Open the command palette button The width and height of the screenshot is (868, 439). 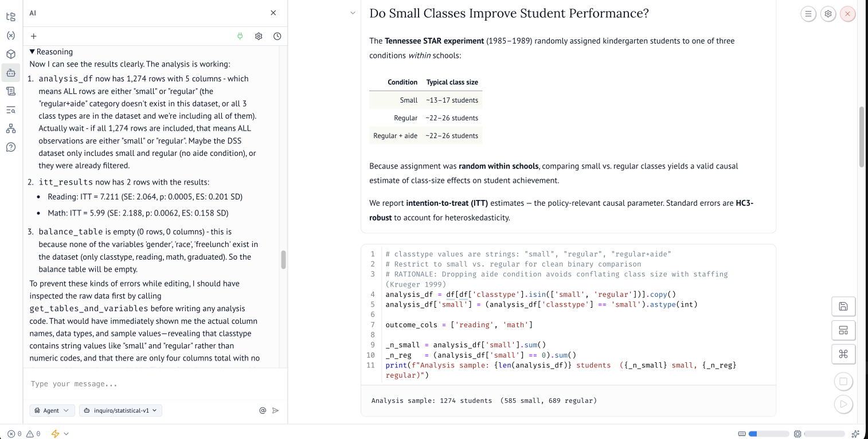coord(843,354)
